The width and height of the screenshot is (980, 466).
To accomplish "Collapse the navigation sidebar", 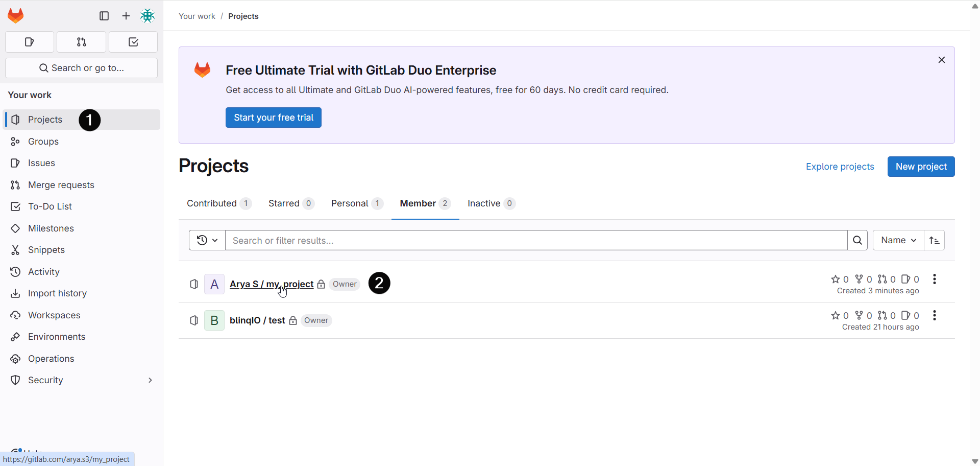I will (104, 16).
